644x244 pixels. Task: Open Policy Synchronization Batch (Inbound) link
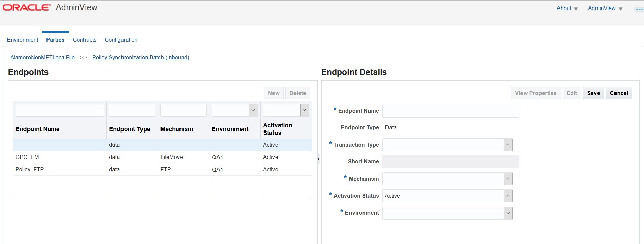point(140,57)
